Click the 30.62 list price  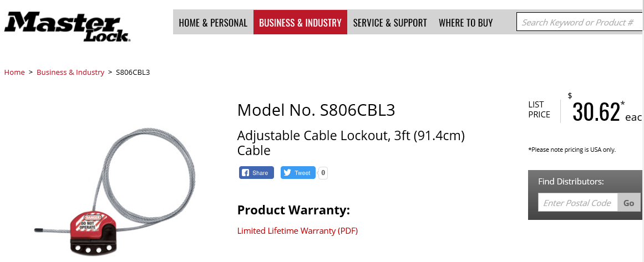(x=596, y=112)
